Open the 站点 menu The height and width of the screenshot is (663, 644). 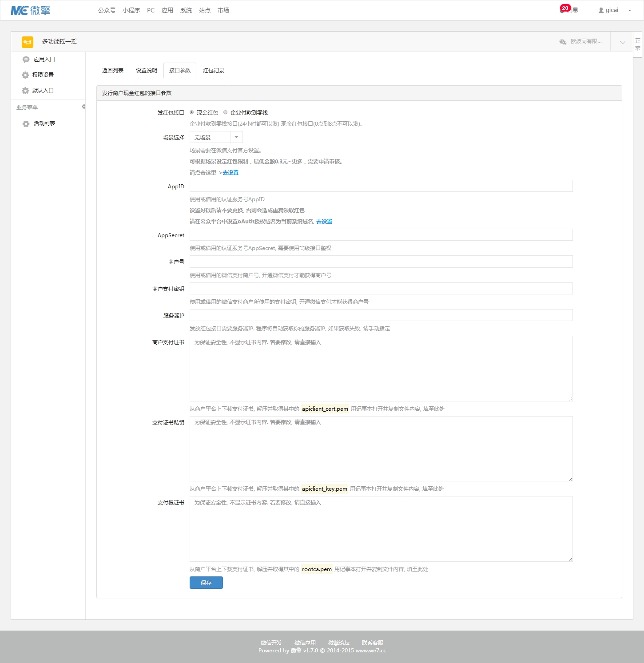[x=205, y=10]
